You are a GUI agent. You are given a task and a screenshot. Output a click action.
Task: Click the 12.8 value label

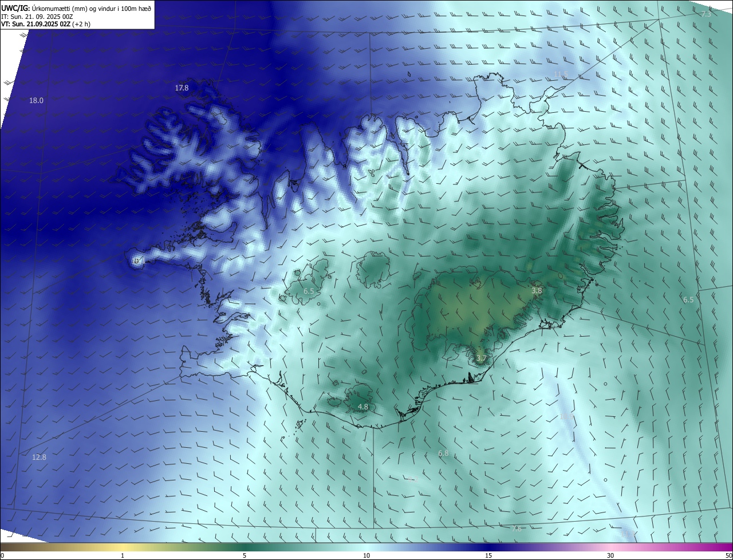click(x=39, y=457)
